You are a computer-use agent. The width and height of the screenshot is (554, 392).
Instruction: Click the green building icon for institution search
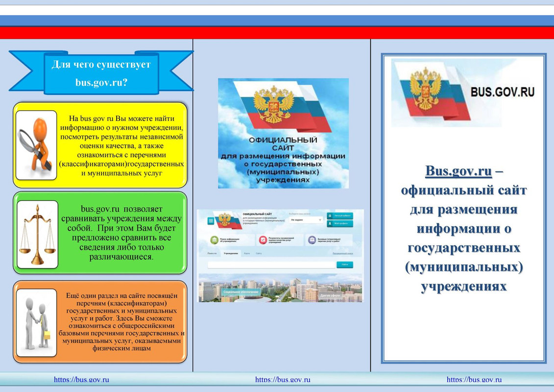pos(214,240)
